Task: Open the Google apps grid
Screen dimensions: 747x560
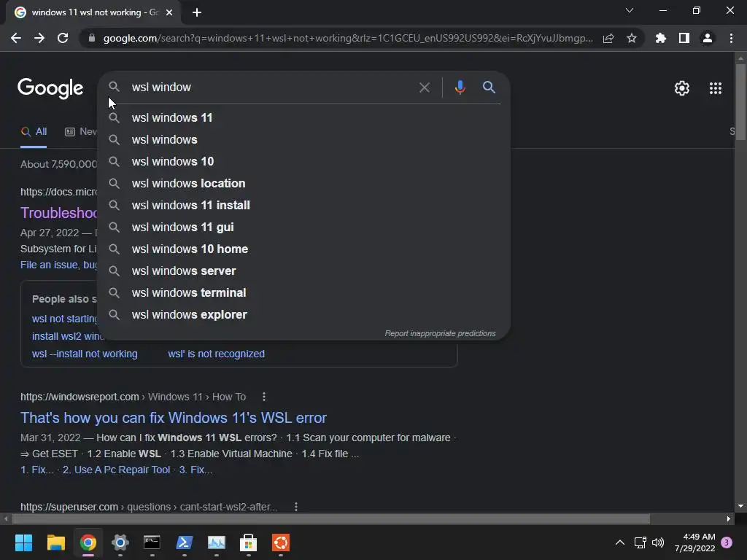Action: [x=716, y=88]
